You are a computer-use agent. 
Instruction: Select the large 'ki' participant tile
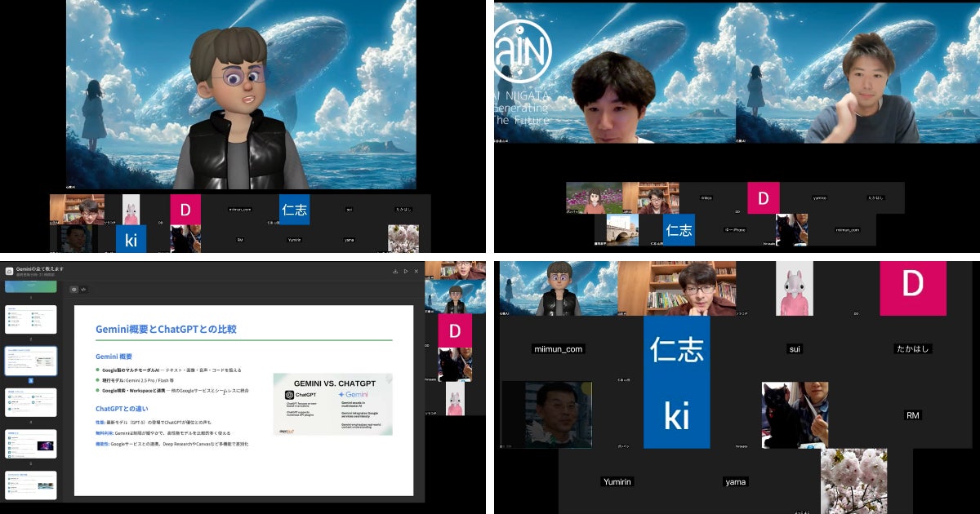676,415
